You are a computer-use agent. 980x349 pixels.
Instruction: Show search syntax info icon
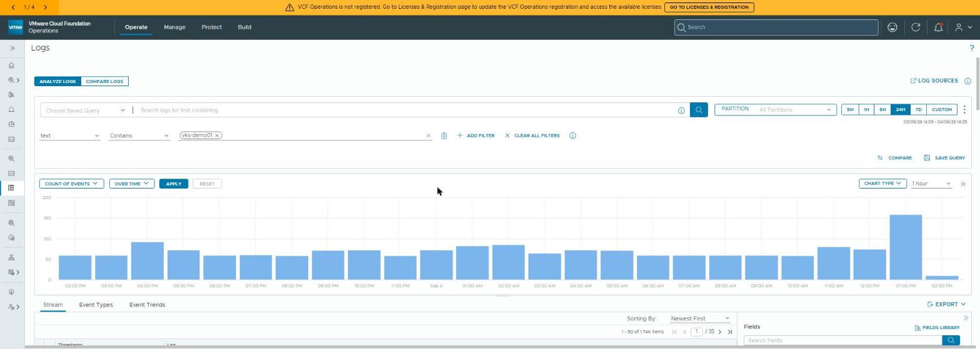[681, 111]
